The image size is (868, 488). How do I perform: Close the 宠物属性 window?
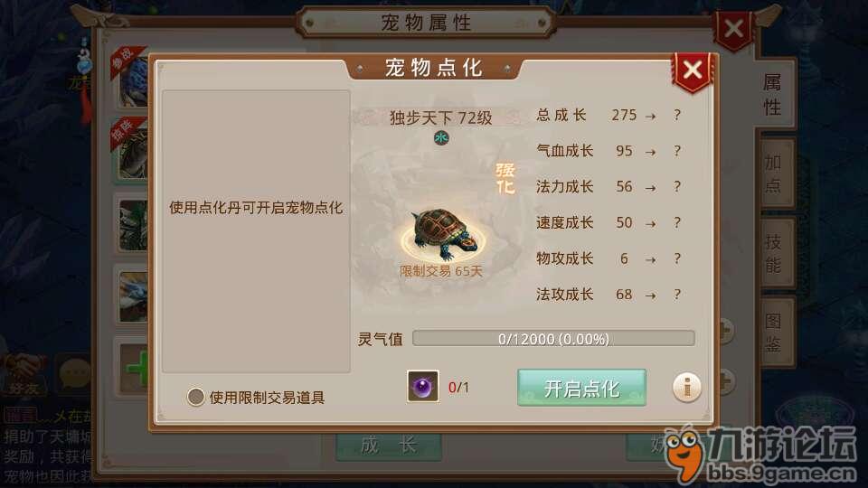(734, 29)
